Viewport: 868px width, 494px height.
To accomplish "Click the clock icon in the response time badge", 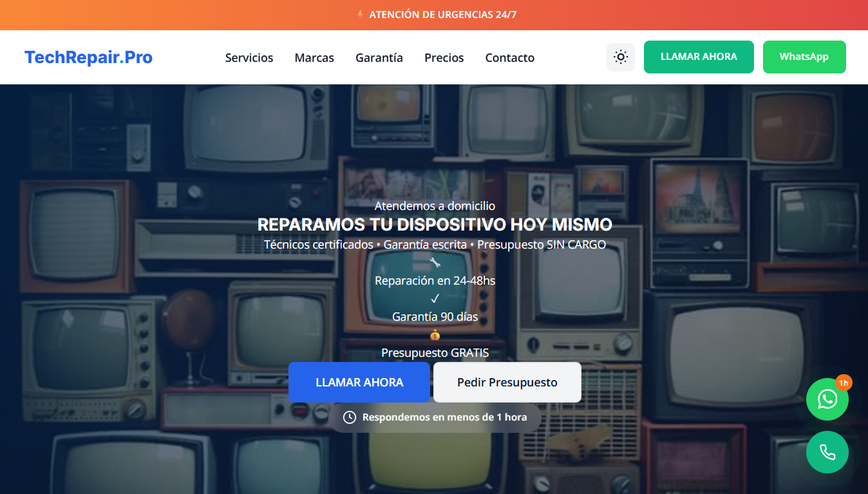I will (x=349, y=417).
